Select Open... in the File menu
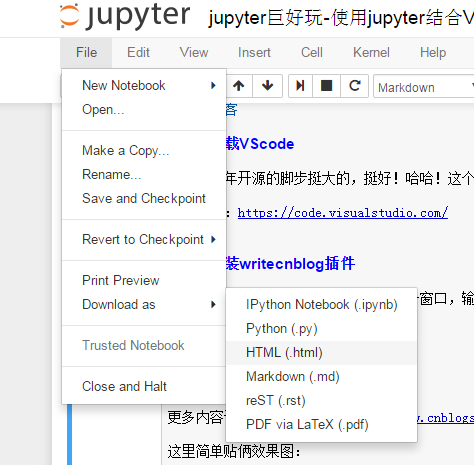Screen dimensions: 474x465 144,110
